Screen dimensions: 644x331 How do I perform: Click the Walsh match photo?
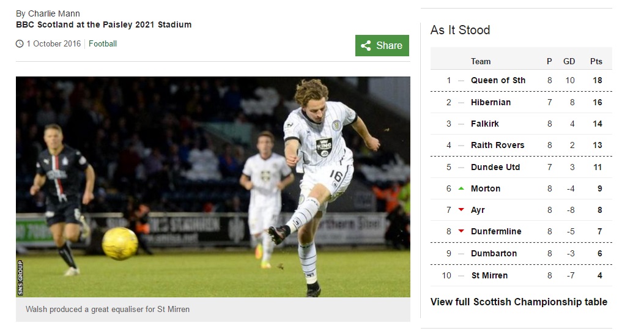coord(213,187)
